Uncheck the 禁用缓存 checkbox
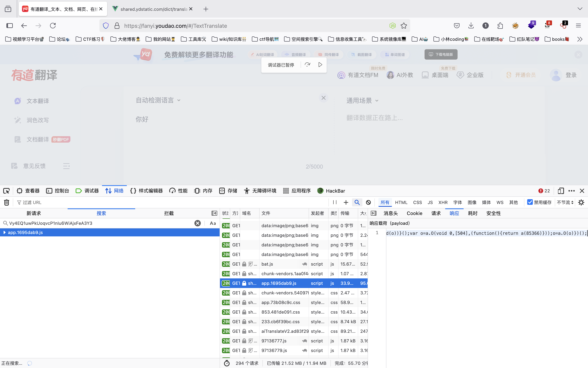 (x=530, y=202)
